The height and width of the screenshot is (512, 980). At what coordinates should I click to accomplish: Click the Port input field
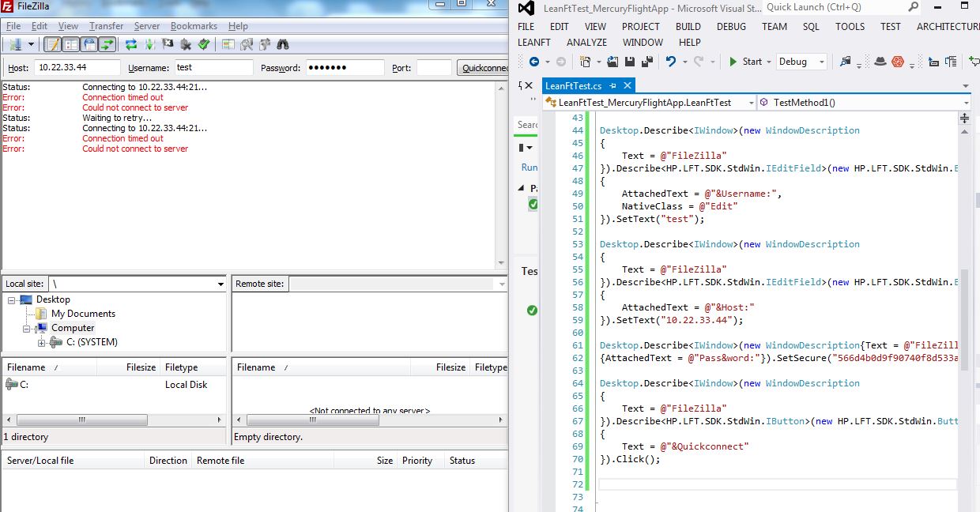(x=434, y=68)
